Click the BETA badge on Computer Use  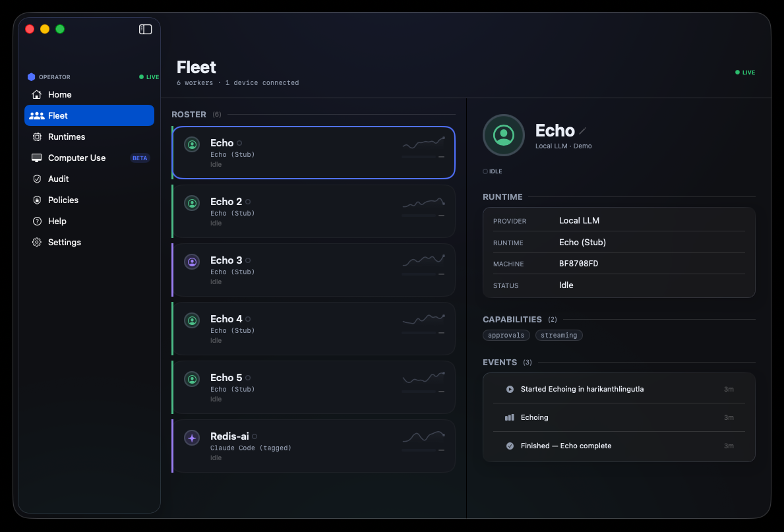pos(140,158)
